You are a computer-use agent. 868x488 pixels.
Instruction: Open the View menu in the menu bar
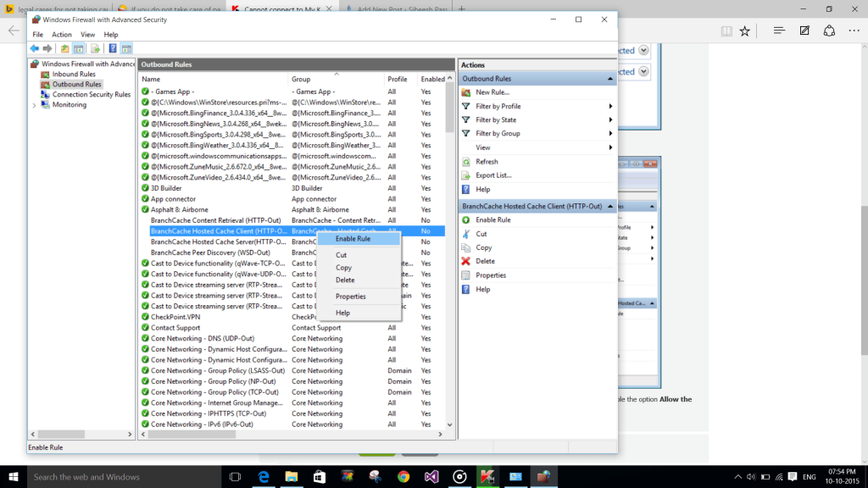tap(87, 34)
